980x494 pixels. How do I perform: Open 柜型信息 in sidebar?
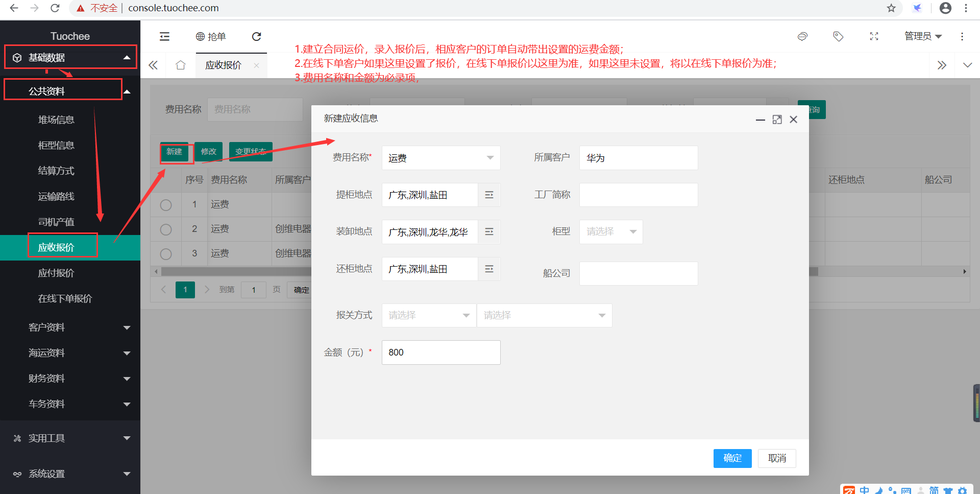point(56,145)
